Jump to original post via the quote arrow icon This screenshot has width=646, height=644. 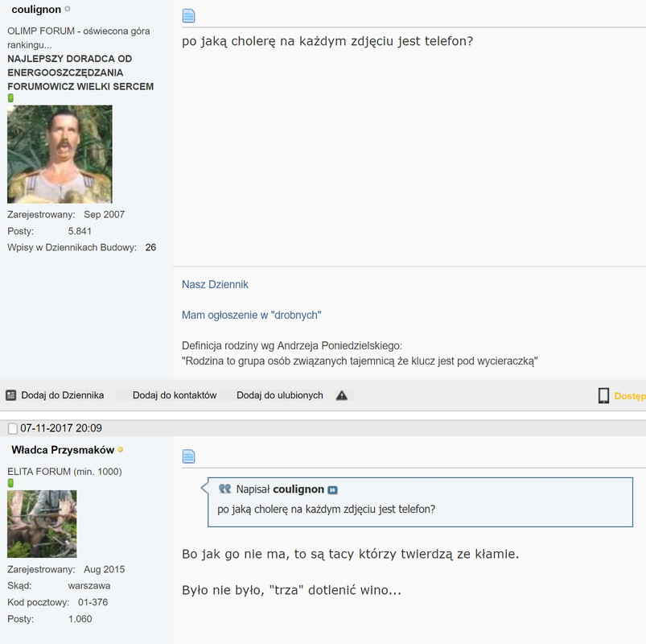pyautogui.click(x=332, y=489)
